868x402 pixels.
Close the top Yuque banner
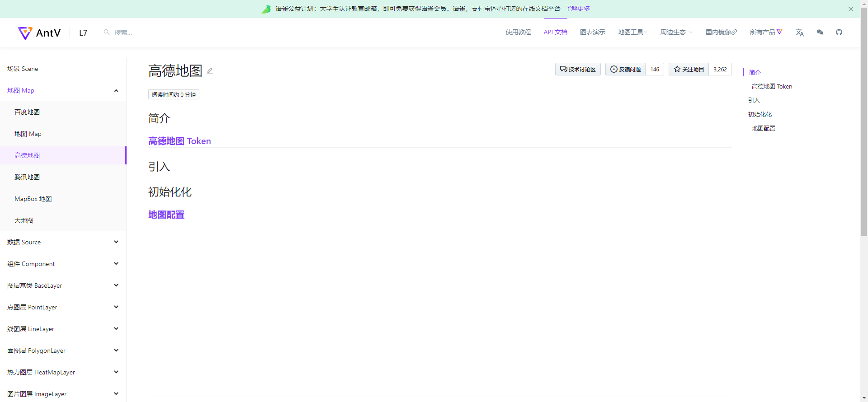(851, 9)
